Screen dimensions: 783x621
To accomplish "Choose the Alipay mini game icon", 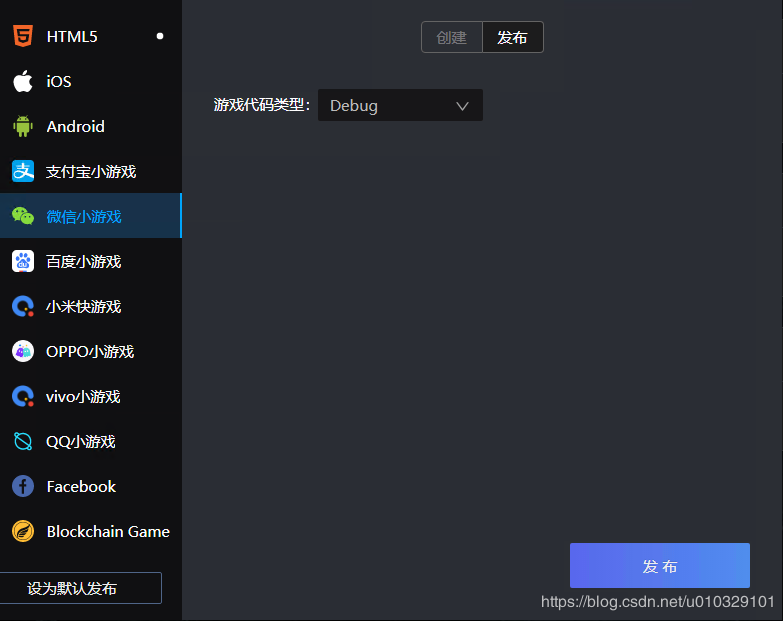I will click(x=22, y=172).
